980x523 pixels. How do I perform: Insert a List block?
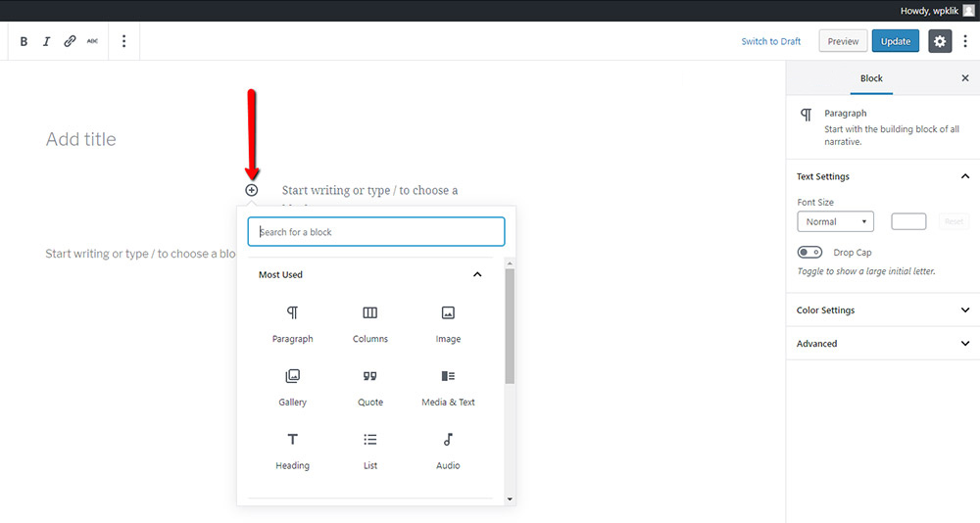(370, 452)
